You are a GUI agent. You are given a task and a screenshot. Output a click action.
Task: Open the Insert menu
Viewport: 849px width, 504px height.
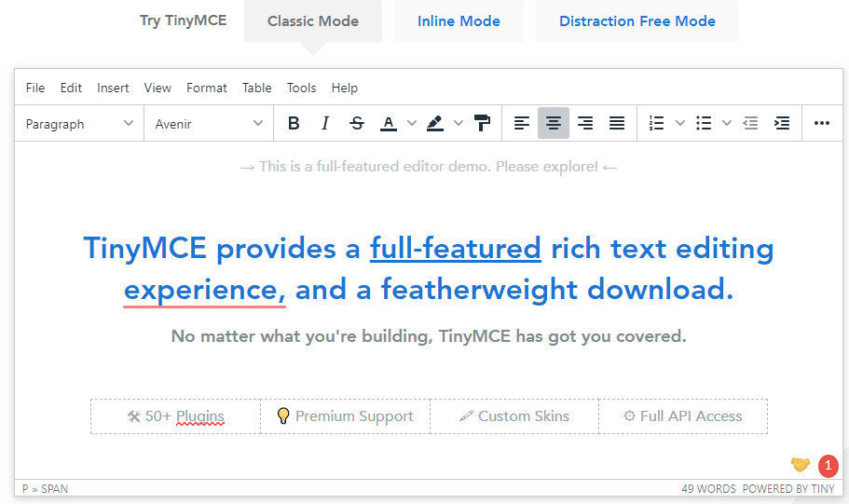pos(113,88)
